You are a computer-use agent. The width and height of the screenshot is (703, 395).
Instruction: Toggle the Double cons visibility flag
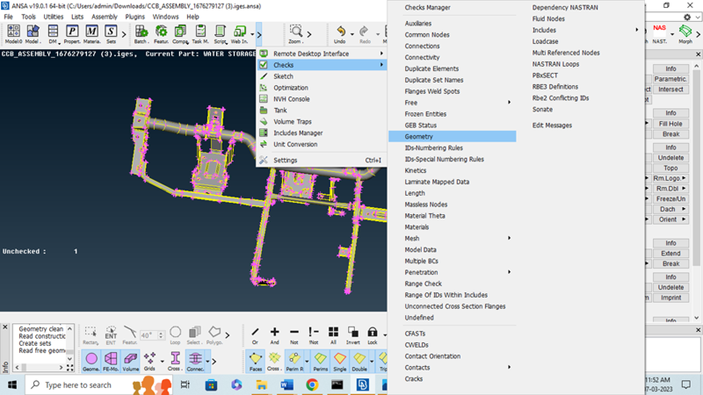(359, 361)
